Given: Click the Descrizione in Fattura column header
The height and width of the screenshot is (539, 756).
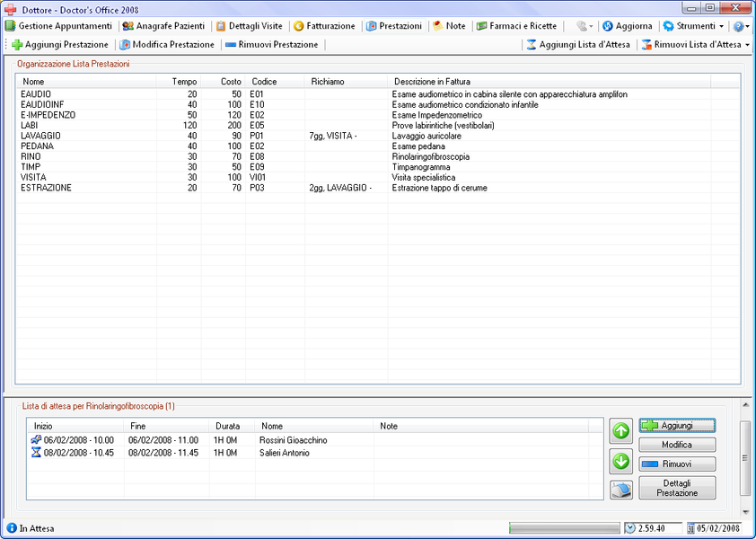Looking at the screenshot, I should (549, 82).
